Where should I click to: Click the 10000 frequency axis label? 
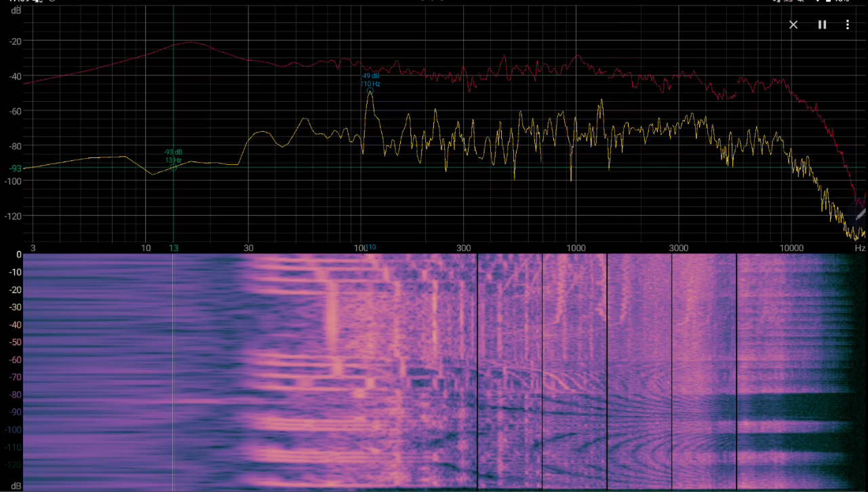791,248
